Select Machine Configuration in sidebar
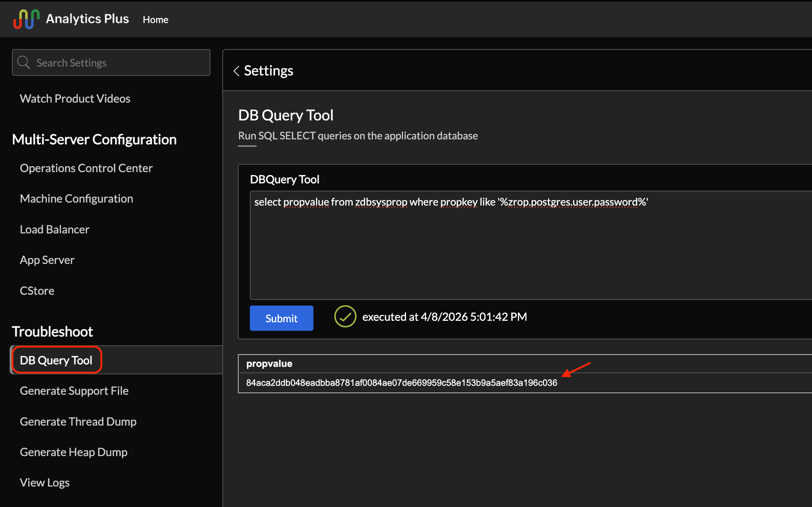 point(77,198)
